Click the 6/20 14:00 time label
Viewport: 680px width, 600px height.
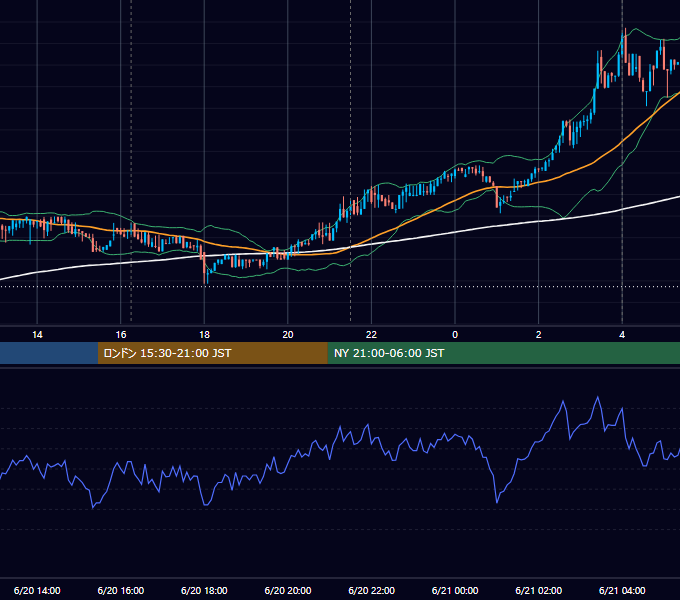(37, 590)
